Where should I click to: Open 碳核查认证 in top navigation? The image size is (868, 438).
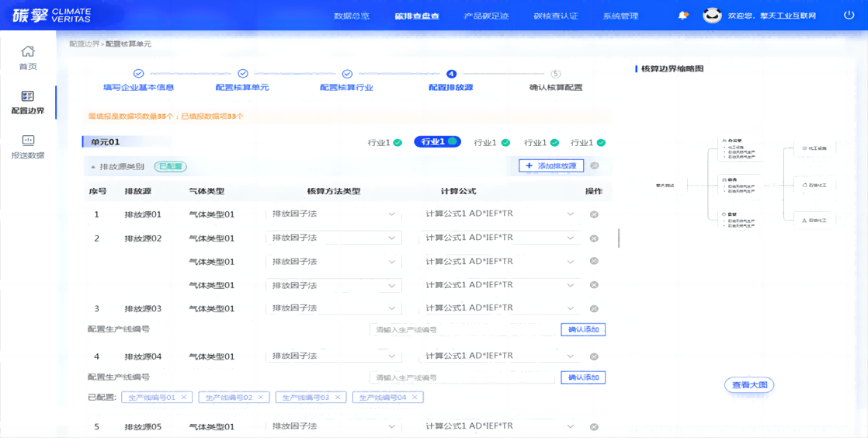tap(556, 16)
